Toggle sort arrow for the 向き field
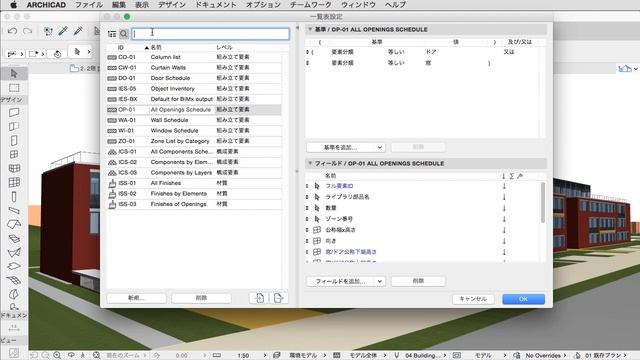Screen dimensions: 640x360 pos(504,241)
